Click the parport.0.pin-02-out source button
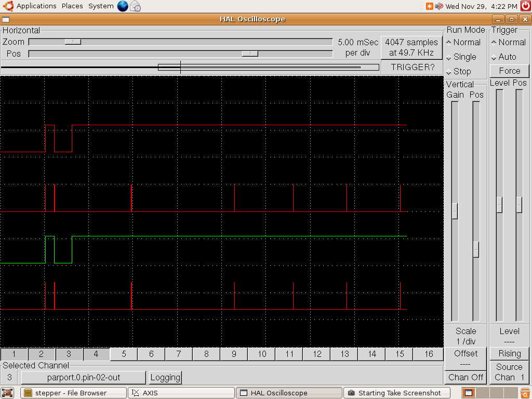 coord(84,377)
